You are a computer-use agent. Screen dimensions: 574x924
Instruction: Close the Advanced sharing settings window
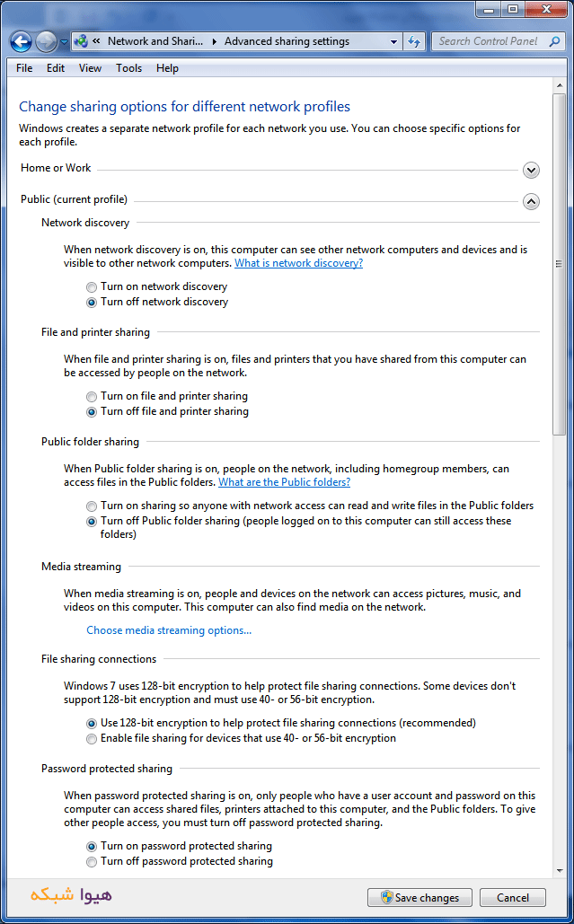click(546, 9)
